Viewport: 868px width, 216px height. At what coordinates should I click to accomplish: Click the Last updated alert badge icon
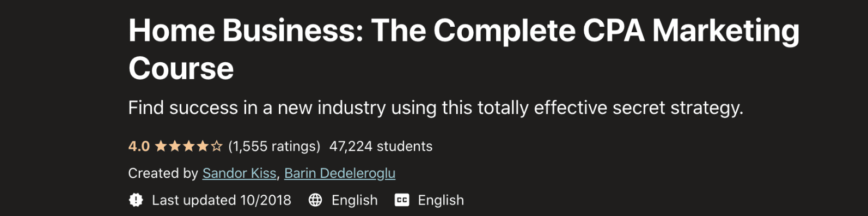[136, 200]
